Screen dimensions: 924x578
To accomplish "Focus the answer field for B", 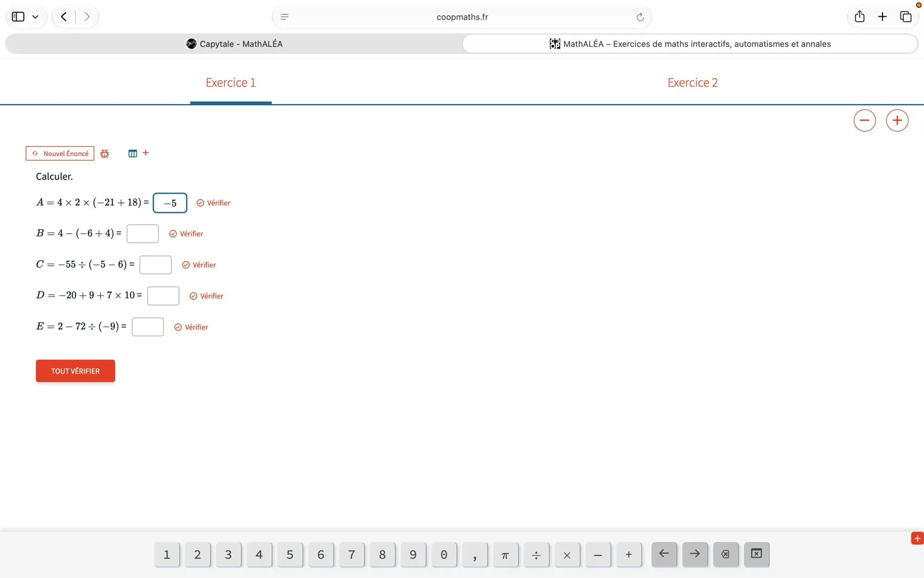I will click(143, 234).
